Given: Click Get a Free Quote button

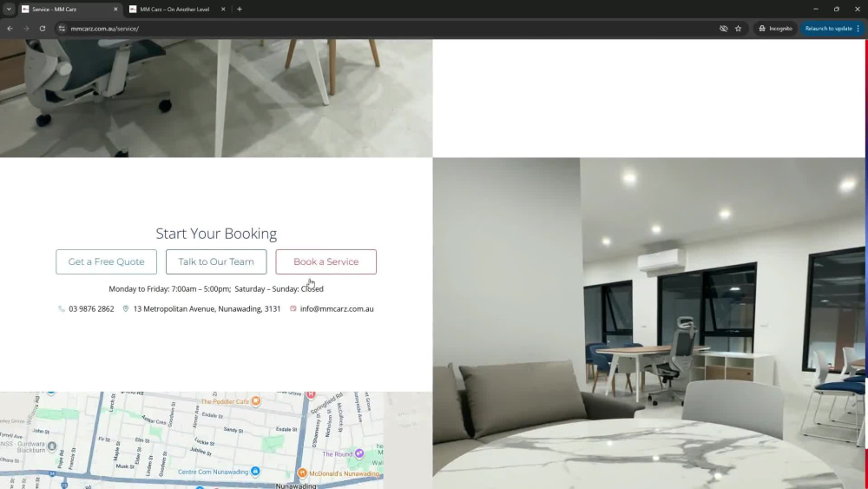Looking at the screenshot, I should pos(106,262).
